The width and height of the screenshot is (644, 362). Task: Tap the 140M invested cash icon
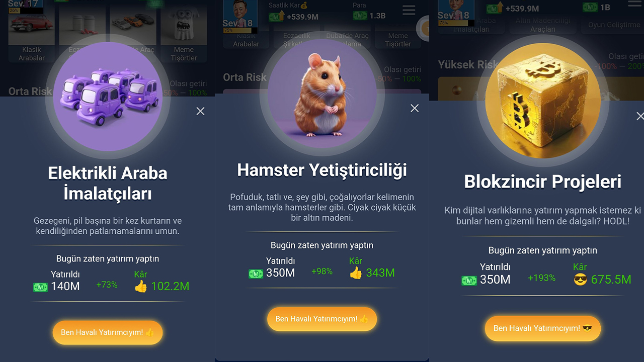coord(40,287)
